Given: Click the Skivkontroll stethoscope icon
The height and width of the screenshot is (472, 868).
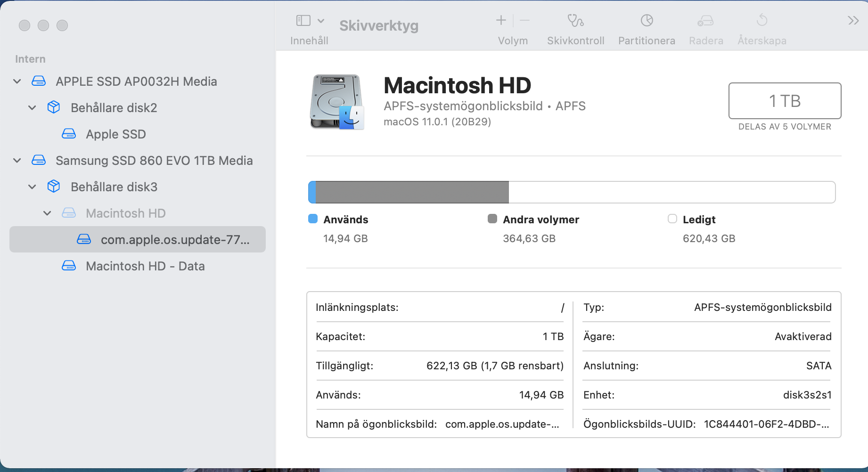Looking at the screenshot, I should (575, 21).
